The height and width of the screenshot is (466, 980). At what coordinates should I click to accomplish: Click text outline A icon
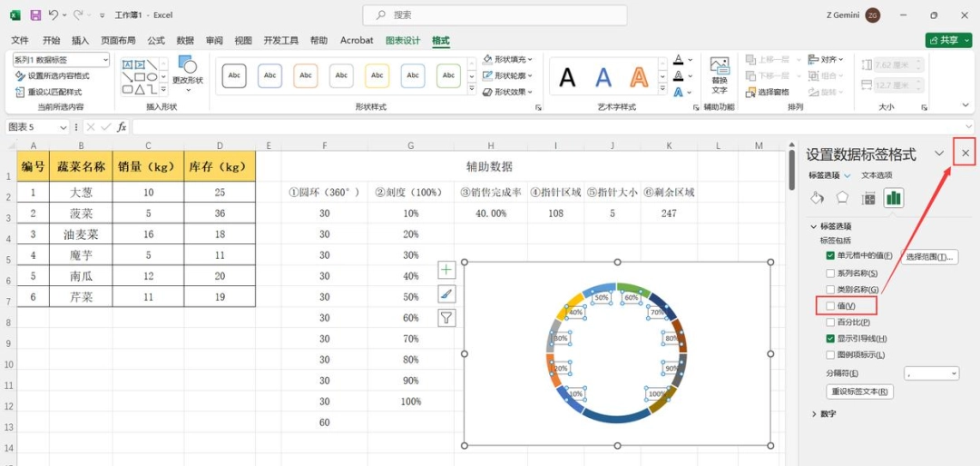point(679,75)
